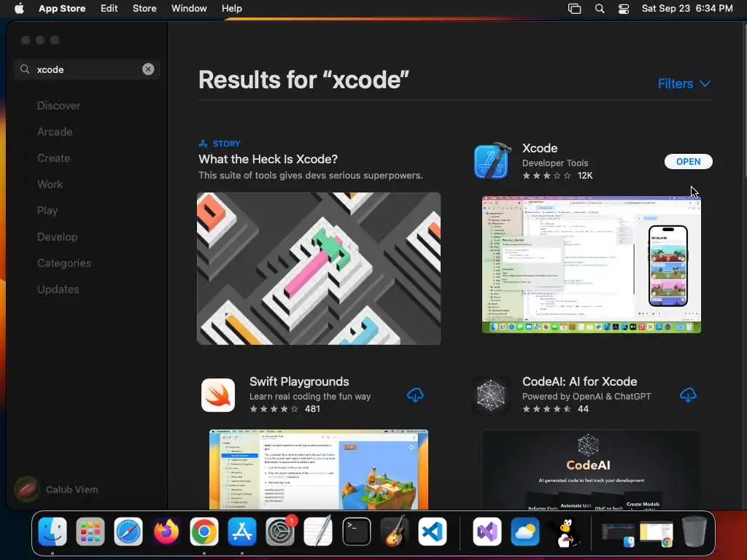Open the Trash in the Dock
This screenshot has width=747, height=560.
pyautogui.click(x=694, y=532)
